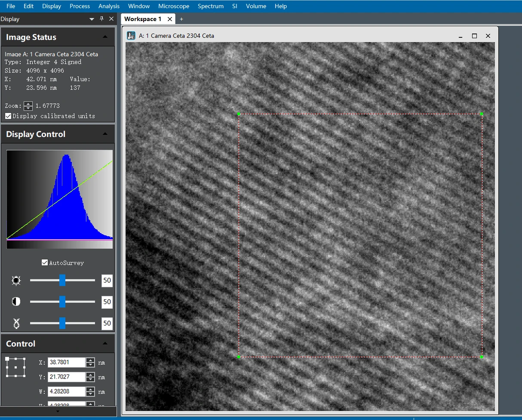Click the microscope icon in the image title bar

(131, 36)
